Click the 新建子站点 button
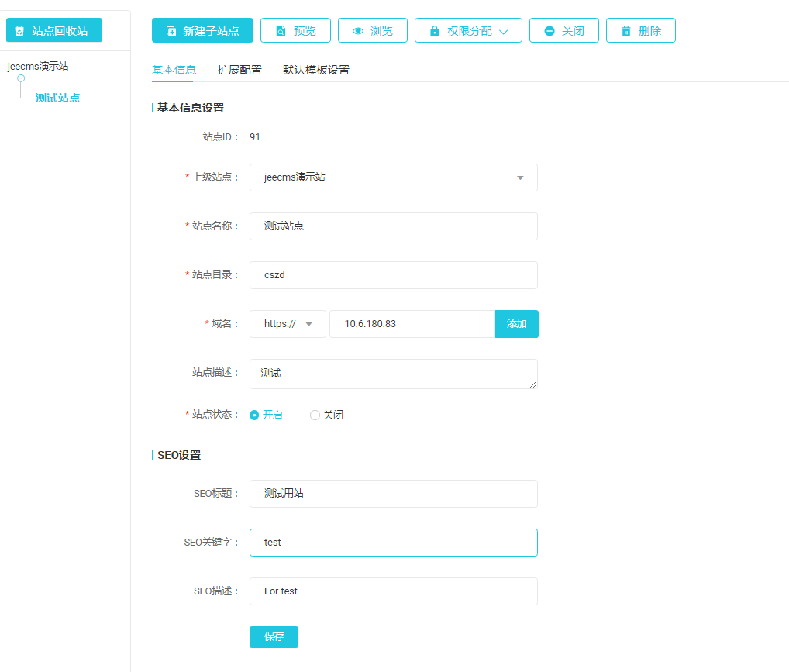Screen dimensions: 789x672 (x=202, y=31)
